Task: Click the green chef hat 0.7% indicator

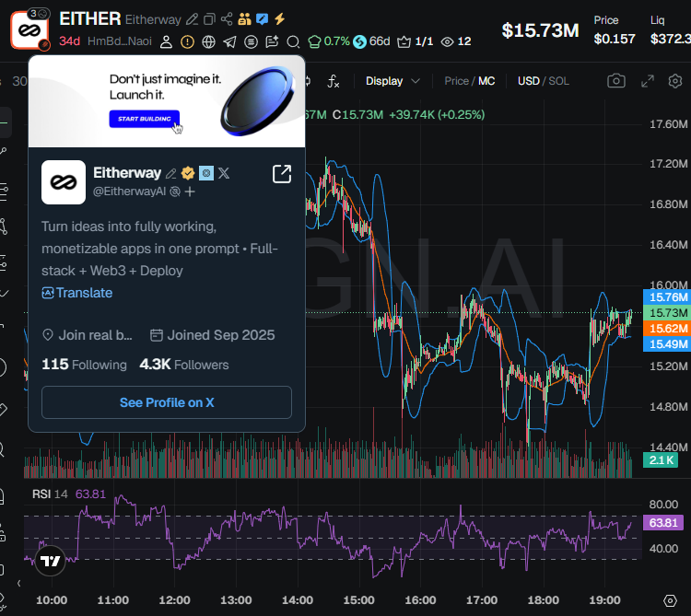Action: pos(328,41)
